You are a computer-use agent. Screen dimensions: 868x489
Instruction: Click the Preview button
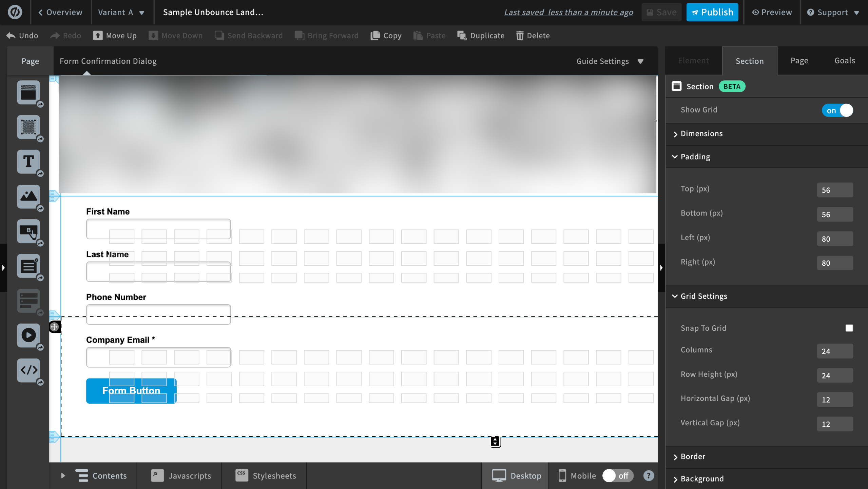pos(772,13)
